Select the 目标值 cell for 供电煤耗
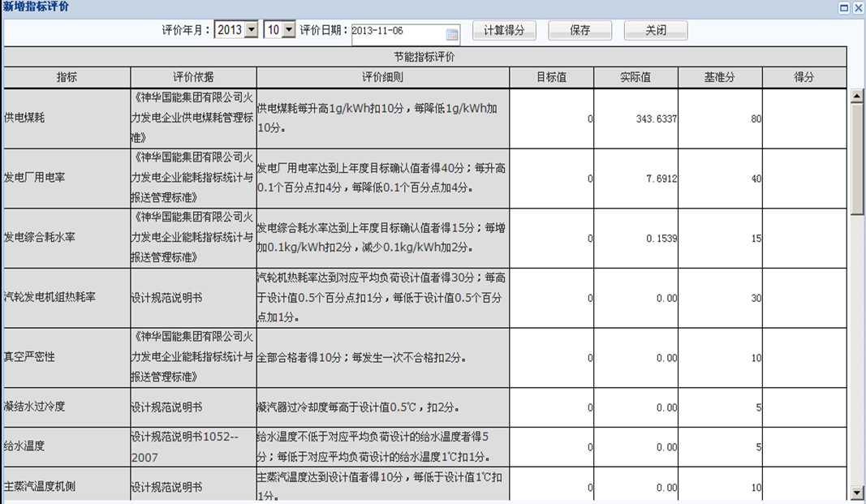This screenshot has height=504, width=866. point(552,118)
